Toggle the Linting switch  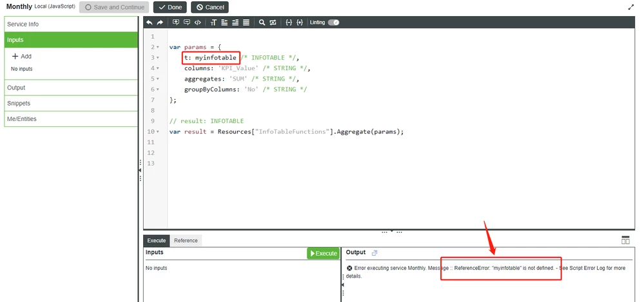[x=333, y=23]
